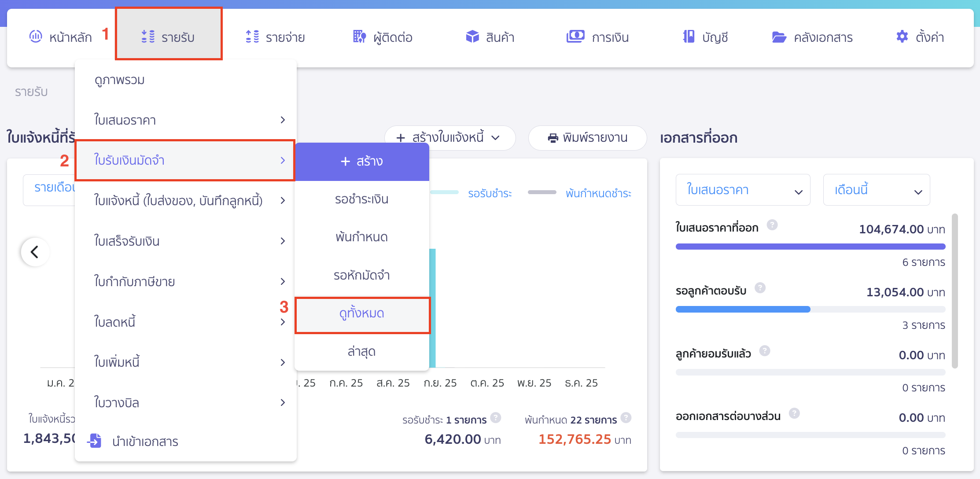The height and width of the screenshot is (479, 980).
Task: Open the ตั้งค่า settings gear icon
Action: [901, 37]
